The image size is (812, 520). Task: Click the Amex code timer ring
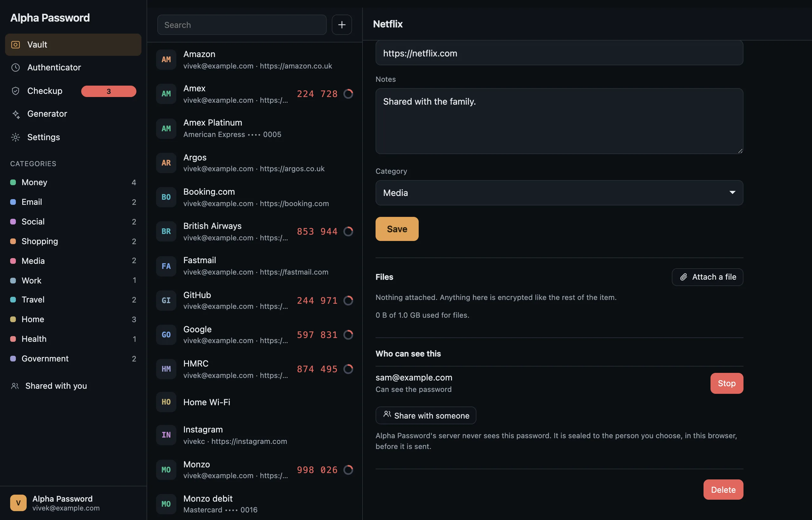[x=348, y=94]
